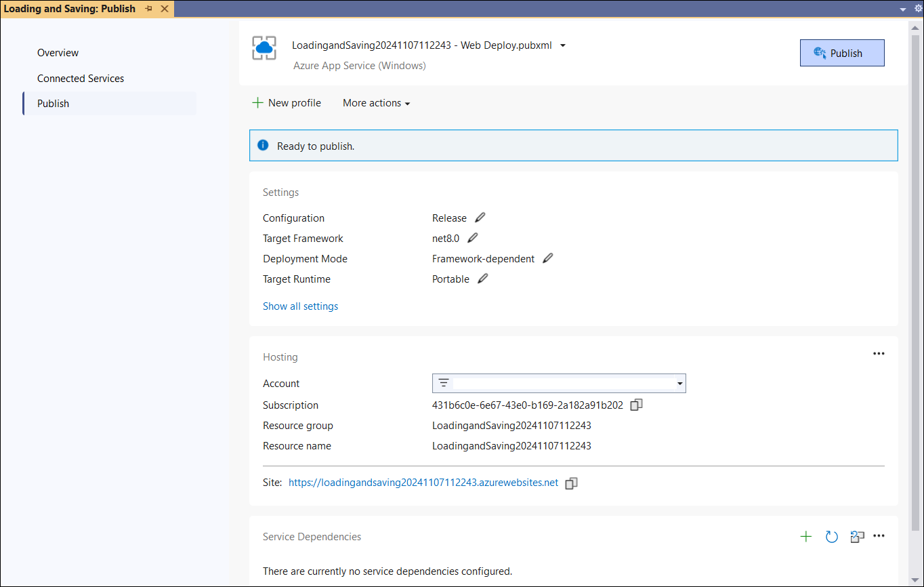Viewport: 924px width, 587px height.
Task: Expand the Account combo box
Action: (559, 384)
